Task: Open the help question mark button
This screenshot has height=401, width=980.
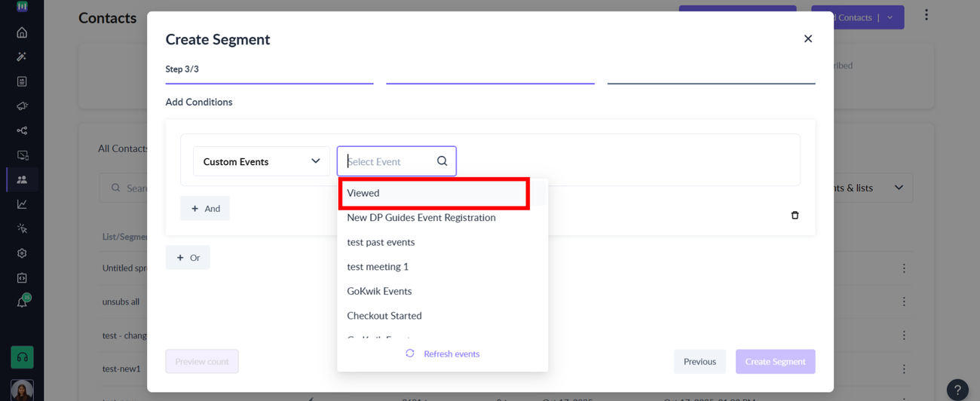Action: pos(957,390)
